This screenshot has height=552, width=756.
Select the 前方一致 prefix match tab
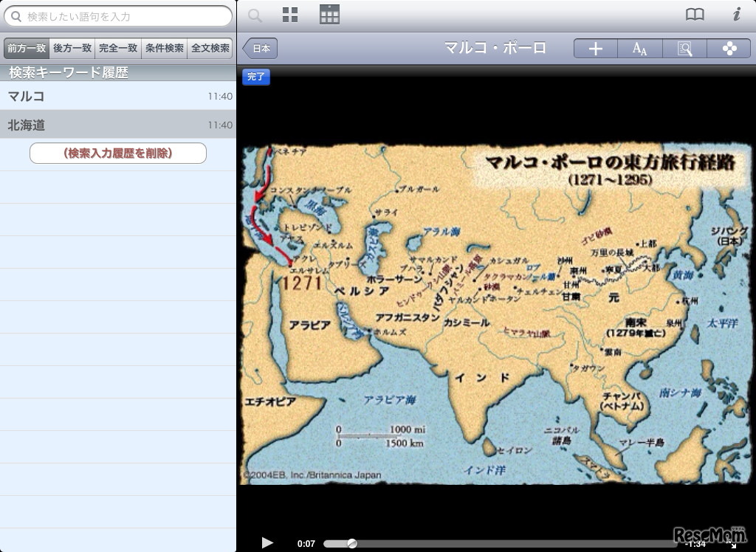pyautogui.click(x=26, y=48)
